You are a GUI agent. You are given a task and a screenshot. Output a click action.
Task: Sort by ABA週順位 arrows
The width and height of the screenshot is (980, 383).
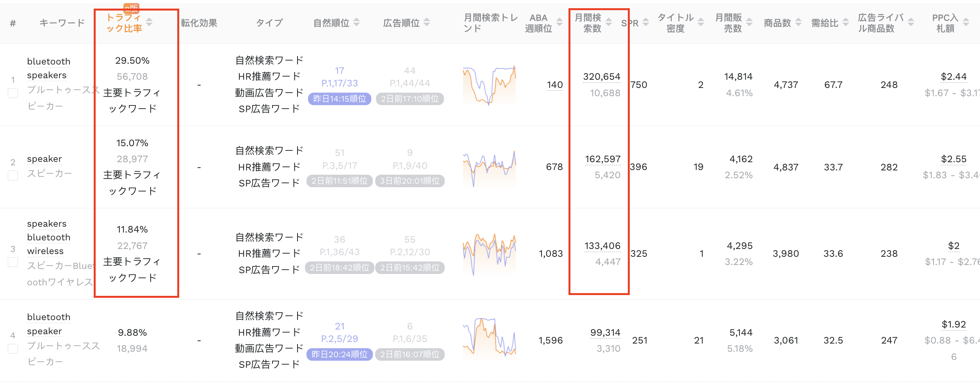(559, 23)
